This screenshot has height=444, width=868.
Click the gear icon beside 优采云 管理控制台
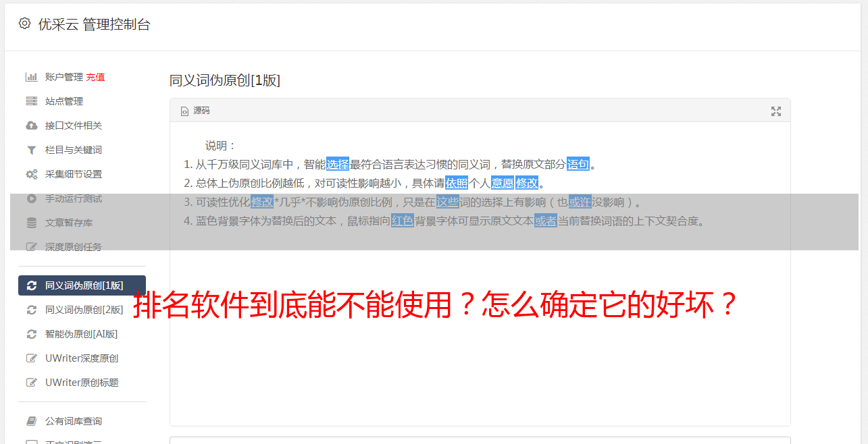(x=25, y=24)
